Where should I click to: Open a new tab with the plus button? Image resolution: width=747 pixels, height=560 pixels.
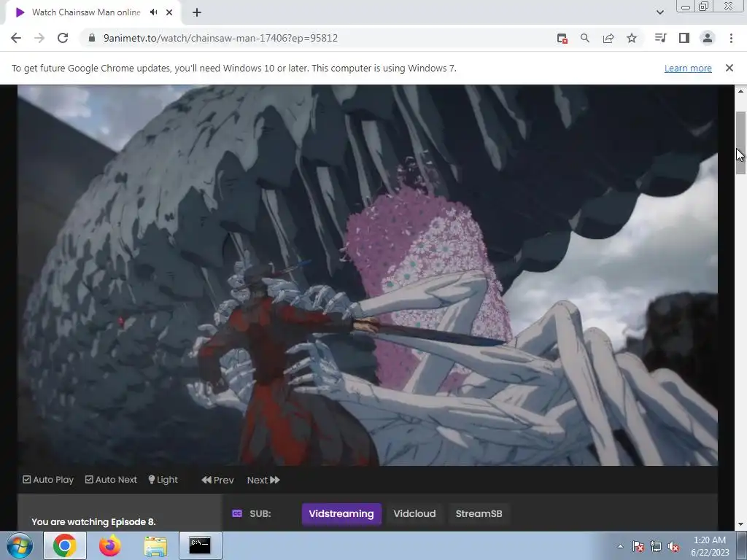pos(197,12)
